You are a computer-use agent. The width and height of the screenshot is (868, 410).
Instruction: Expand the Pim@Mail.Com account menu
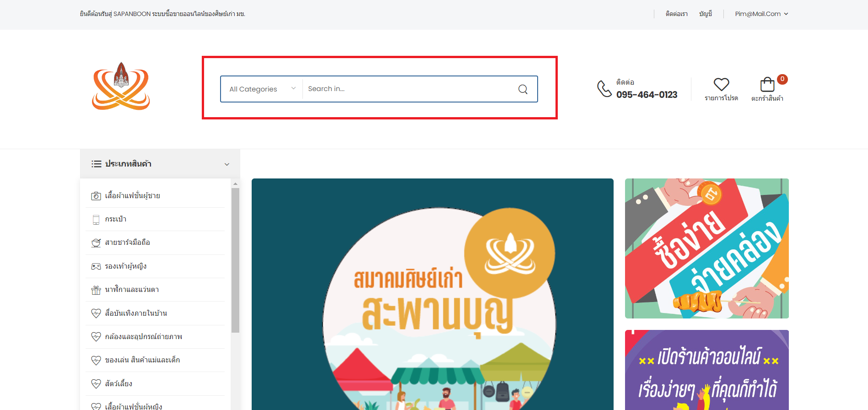pos(761,14)
